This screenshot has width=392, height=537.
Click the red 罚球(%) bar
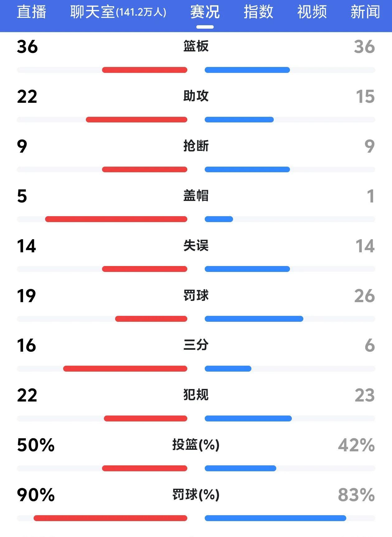(x=110, y=518)
